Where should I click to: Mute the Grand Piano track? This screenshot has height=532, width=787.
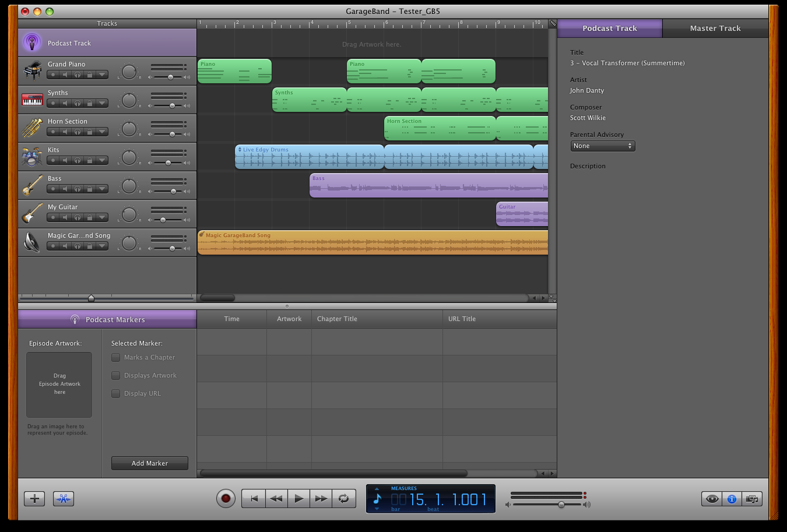coord(65,75)
